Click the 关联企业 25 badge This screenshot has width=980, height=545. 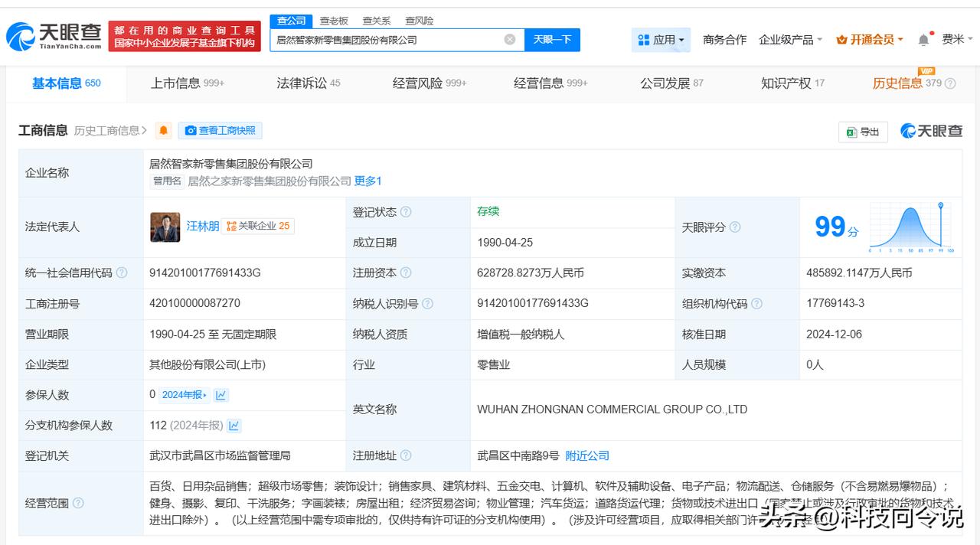pyautogui.click(x=258, y=227)
